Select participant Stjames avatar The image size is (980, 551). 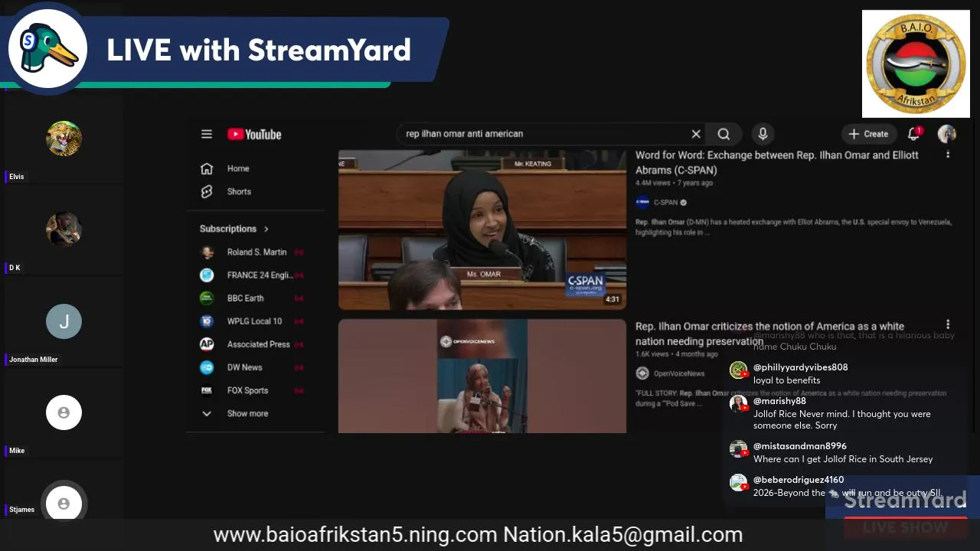[x=64, y=503]
